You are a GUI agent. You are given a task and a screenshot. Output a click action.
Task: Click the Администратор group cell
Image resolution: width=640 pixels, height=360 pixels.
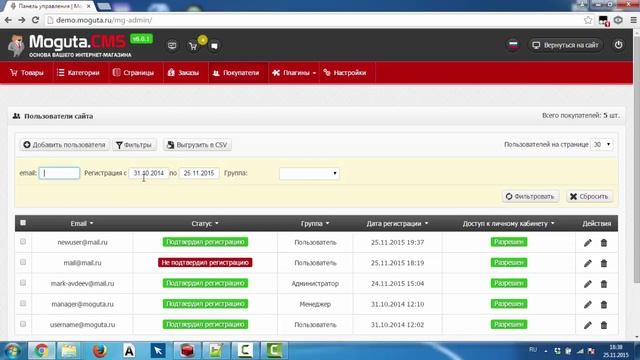tap(315, 283)
